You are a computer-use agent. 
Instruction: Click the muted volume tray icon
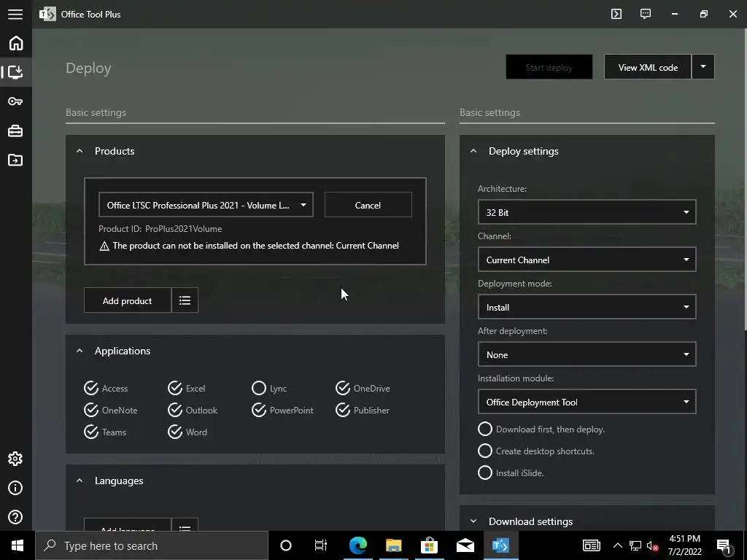[653, 545]
